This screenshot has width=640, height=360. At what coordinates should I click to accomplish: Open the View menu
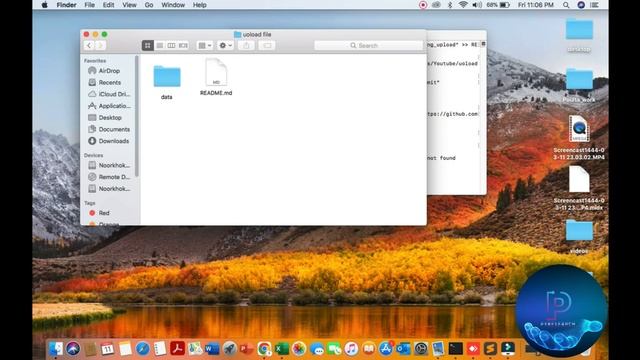pos(129,5)
